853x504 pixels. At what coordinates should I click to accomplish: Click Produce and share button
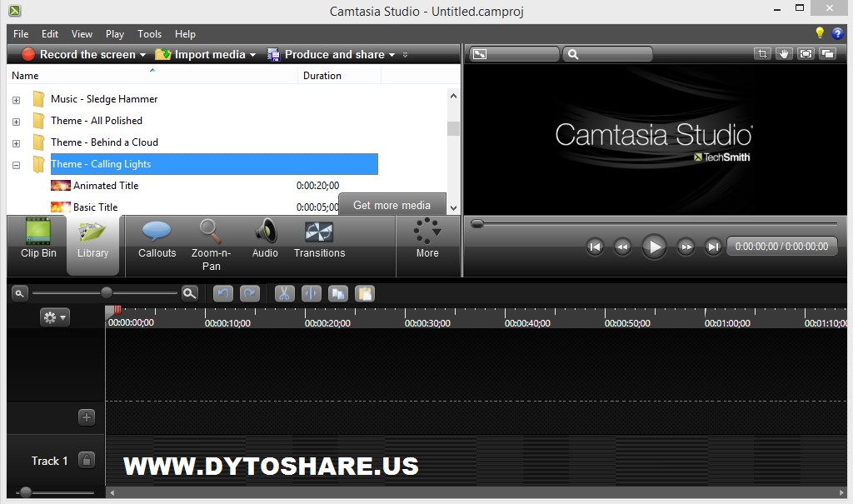[326, 54]
